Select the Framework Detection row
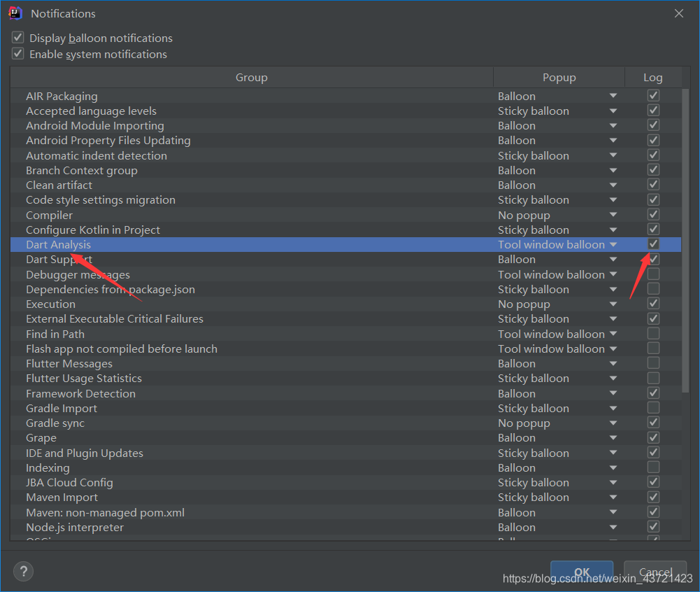 345,393
